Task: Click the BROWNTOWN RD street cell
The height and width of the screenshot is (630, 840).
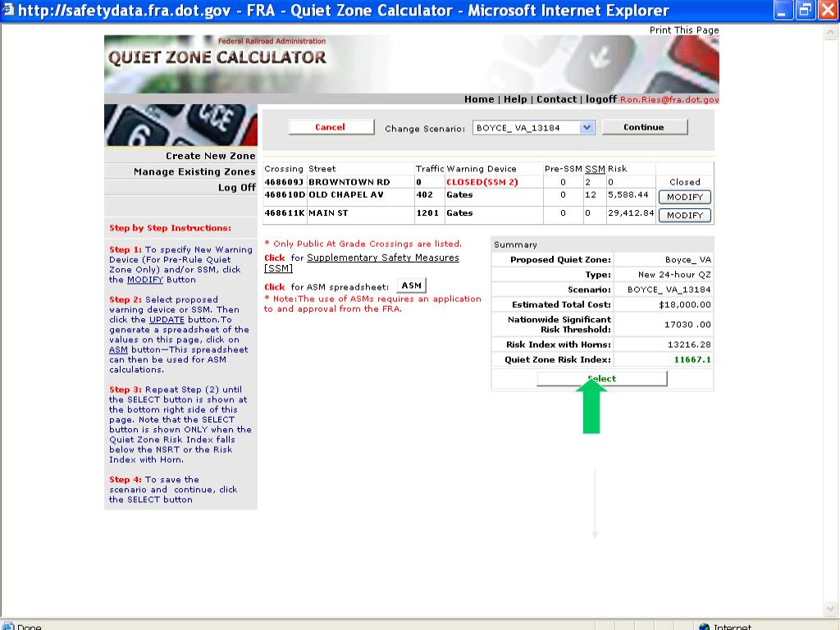Action: 349,182
